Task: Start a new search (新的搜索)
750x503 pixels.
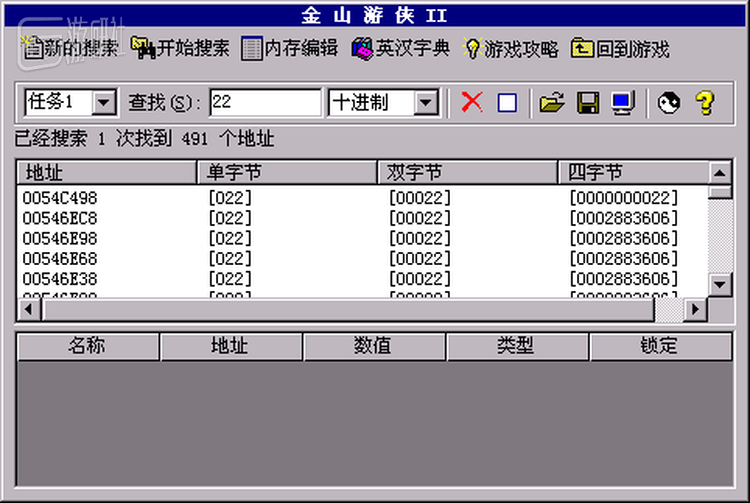Action: pos(69,48)
